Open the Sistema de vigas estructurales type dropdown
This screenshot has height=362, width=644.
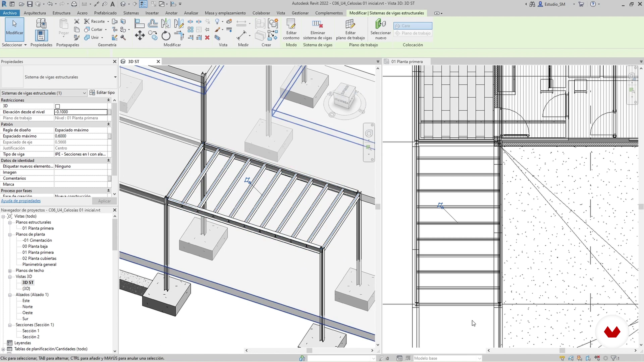[115, 77]
